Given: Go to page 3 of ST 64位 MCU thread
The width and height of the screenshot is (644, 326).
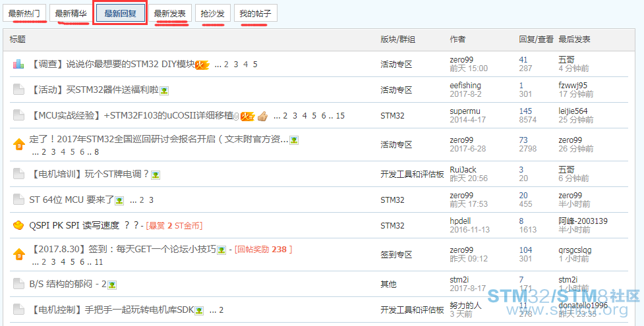Looking at the screenshot, I should pyautogui.click(x=151, y=200).
